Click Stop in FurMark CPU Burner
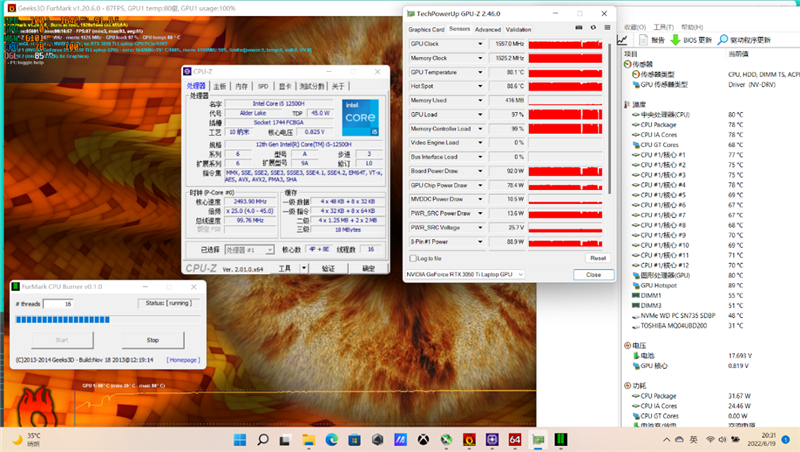The height and width of the screenshot is (452, 800). click(x=153, y=340)
